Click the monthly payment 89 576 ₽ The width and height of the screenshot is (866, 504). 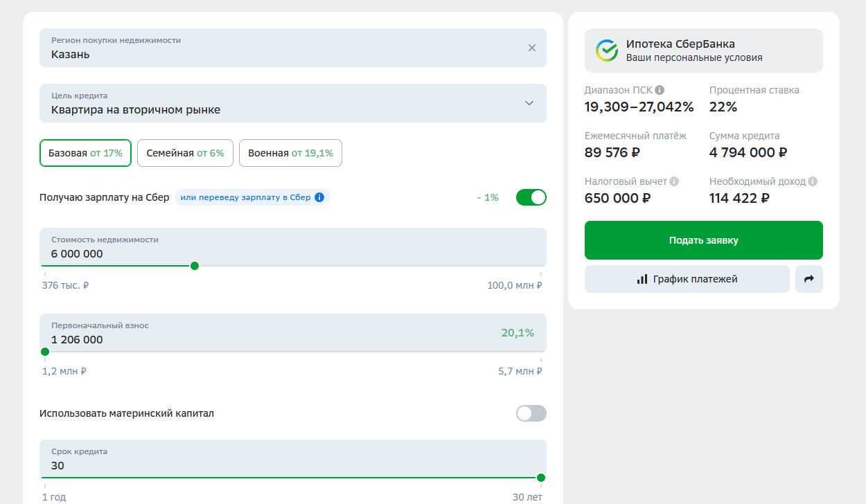[x=612, y=152]
